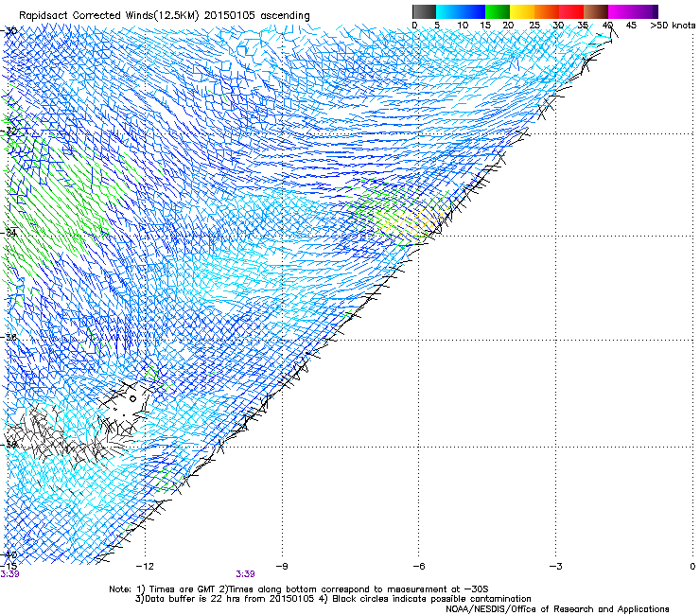Click the legend's "0" knots label
Image resolution: width=700 pixels, height=615 pixels.
(414, 26)
